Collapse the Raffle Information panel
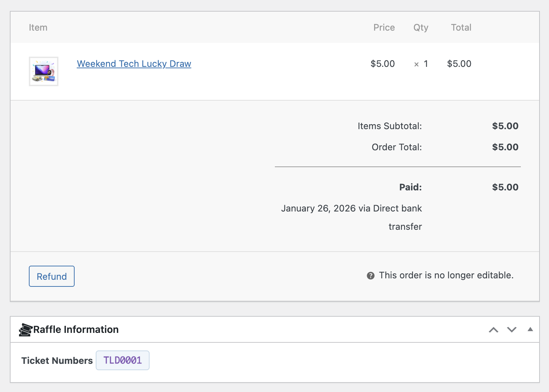The width and height of the screenshot is (549, 392). (x=530, y=330)
